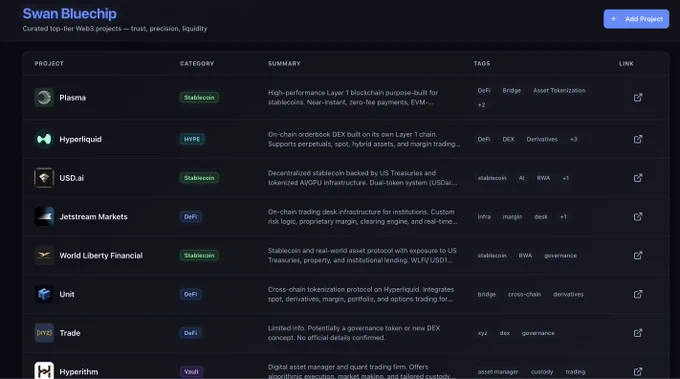Click the Hyperliquid project logo

(x=44, y=139)
